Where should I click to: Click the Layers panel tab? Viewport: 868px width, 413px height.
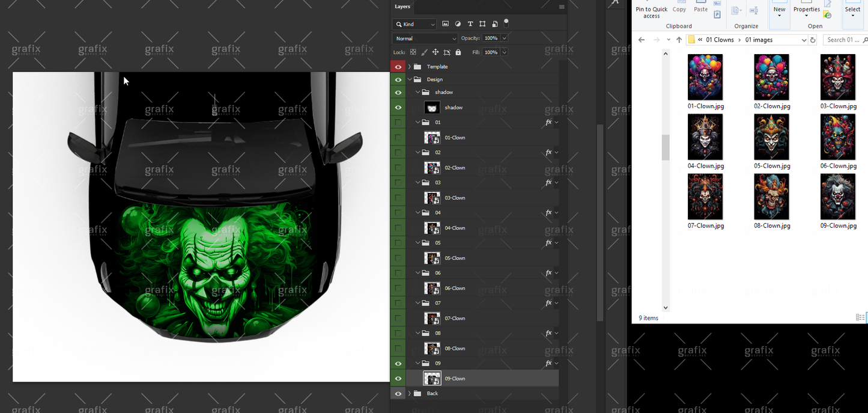coord(402,7)
